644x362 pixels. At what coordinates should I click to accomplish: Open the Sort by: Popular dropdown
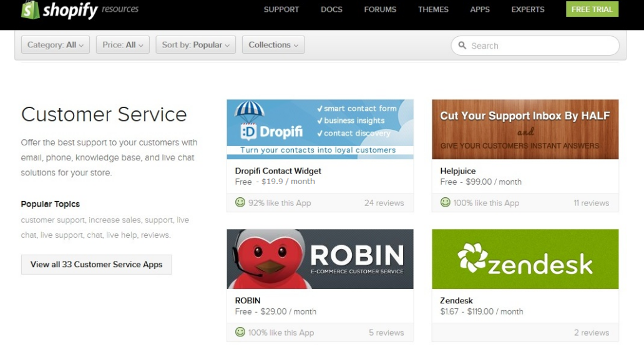(x=195, y=45)
